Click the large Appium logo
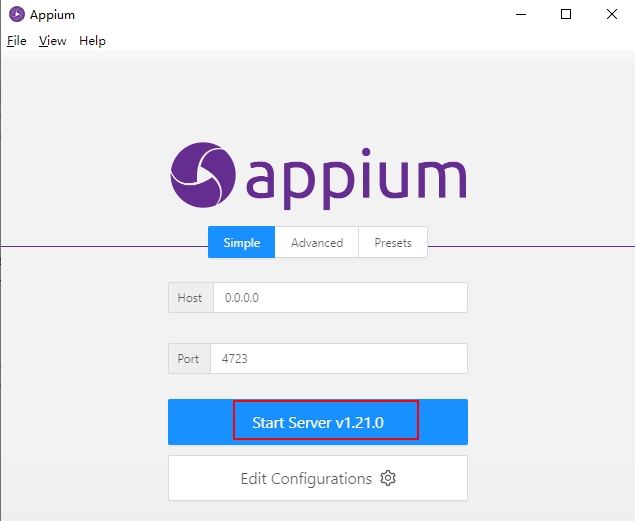This screenshot has height=521, width=635. click(x=318, y=176)
